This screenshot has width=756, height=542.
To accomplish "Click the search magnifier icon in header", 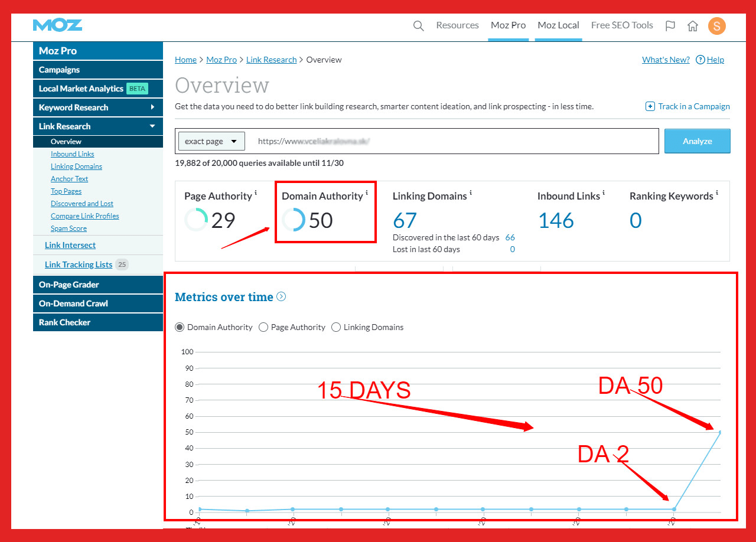I will [418, 26].
